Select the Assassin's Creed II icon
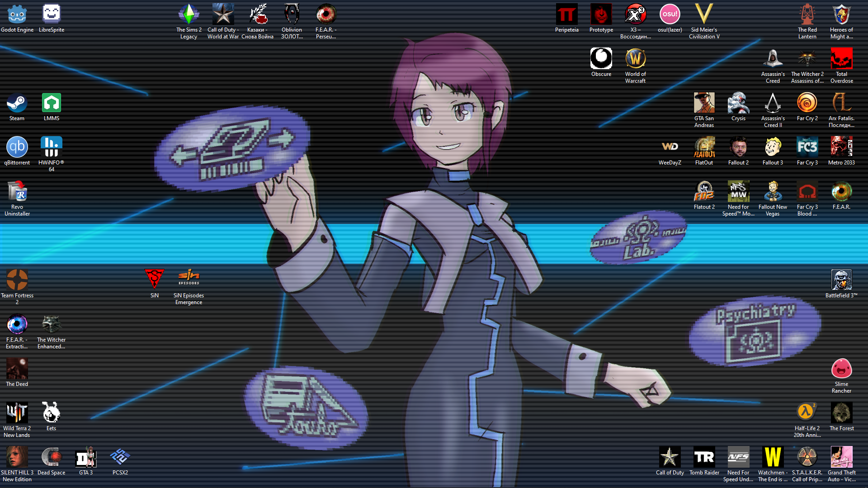Image resolution: width=868 pixels, height=488 pixels. (773, 110)
